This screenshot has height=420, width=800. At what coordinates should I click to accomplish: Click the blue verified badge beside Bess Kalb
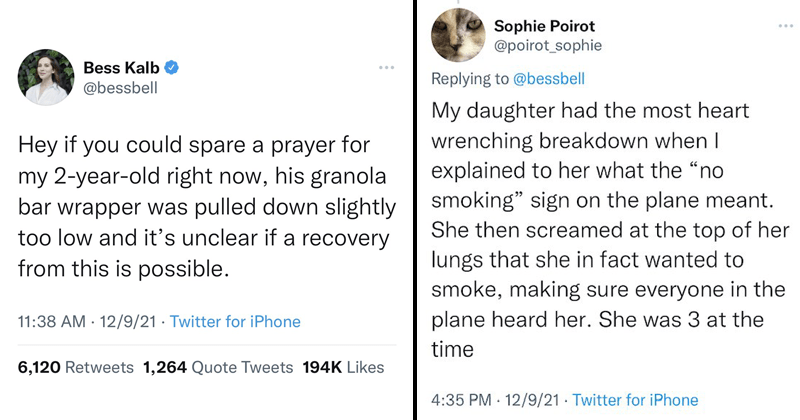pyautogui.click(x=173, y=68)
